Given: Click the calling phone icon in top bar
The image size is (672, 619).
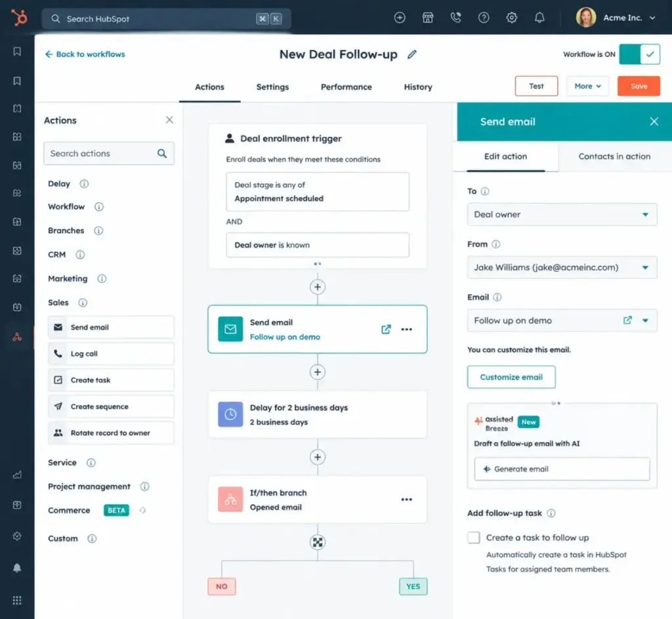Looking at the screenshot, I should 455,18.
